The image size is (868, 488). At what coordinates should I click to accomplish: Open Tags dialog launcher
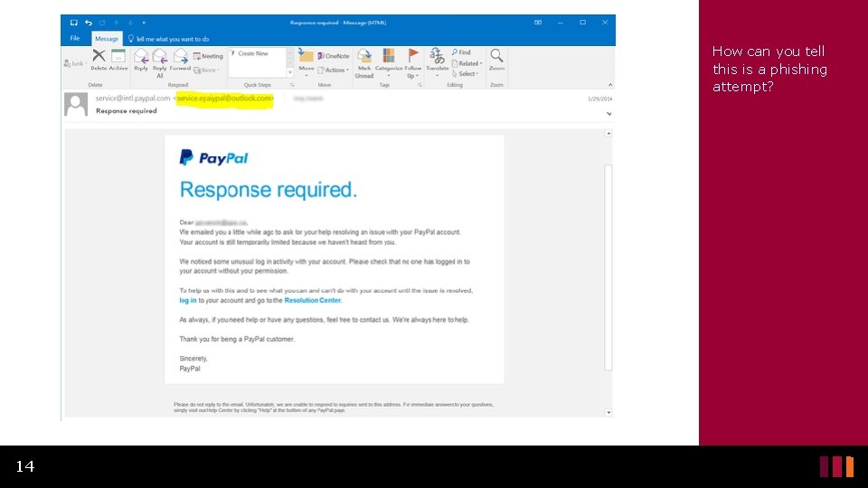point(420,85)
